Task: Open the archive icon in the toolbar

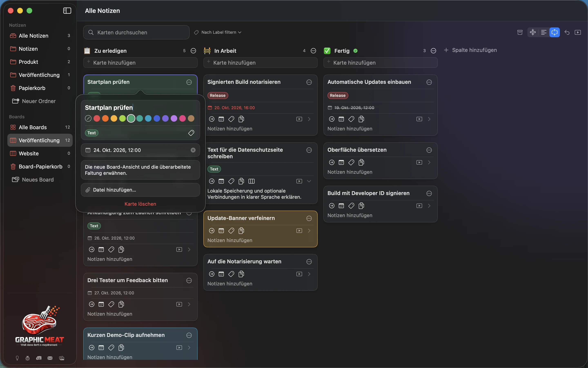Action: point(520,32)
